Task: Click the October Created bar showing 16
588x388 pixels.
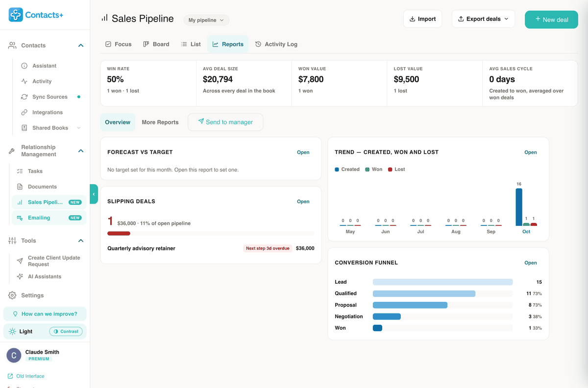Action: pos(519,207)
